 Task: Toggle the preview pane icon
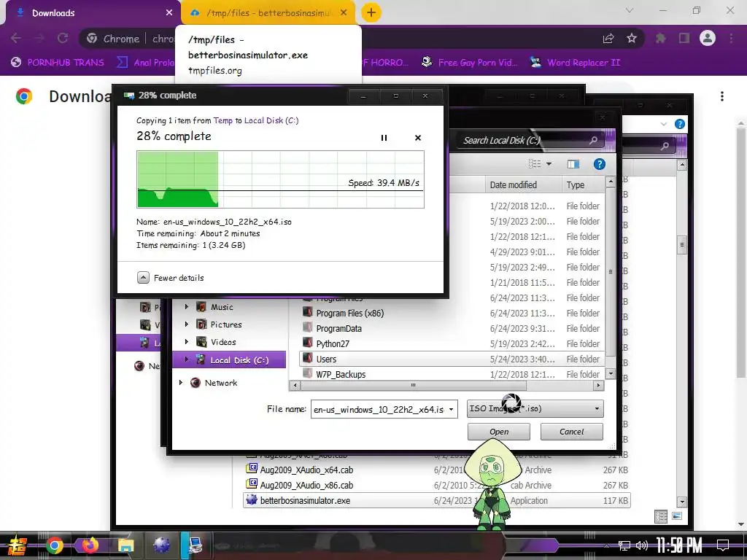point(573,164)
